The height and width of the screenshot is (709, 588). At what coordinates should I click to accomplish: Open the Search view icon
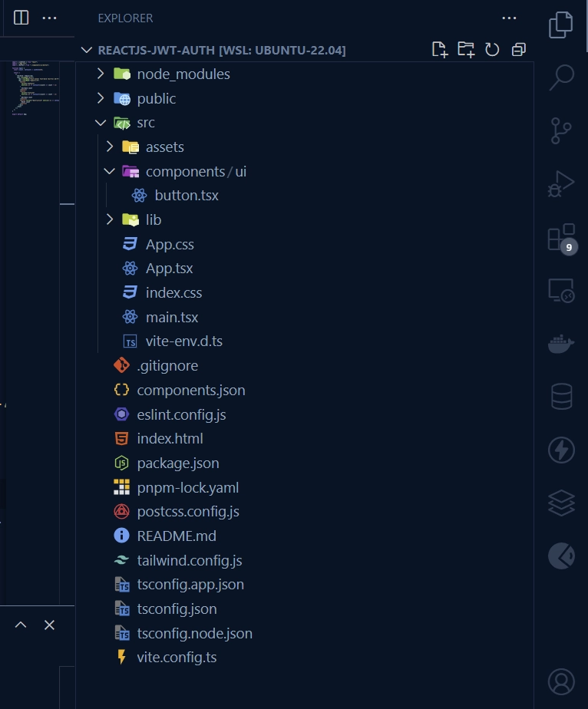[x=561, y=77]
